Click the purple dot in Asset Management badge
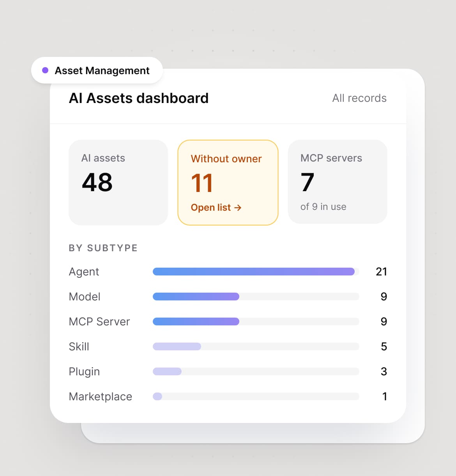 45,70
